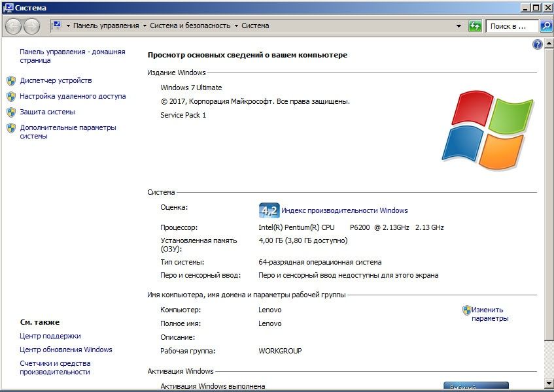Image resolution: width=554 pixels, height=392 pixels.
Task: Click the address bar computer icon
Action: pyautogui.click(x=56, y=25)
